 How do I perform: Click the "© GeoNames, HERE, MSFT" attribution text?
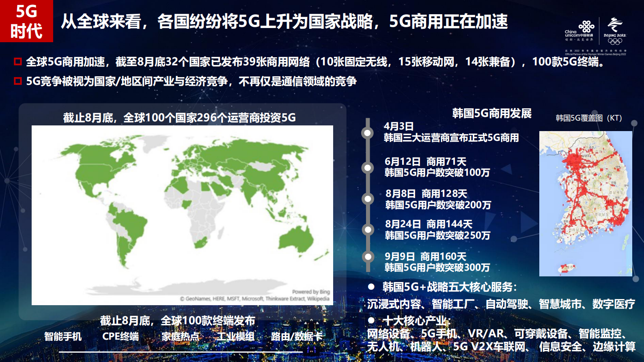pos(255,299)
